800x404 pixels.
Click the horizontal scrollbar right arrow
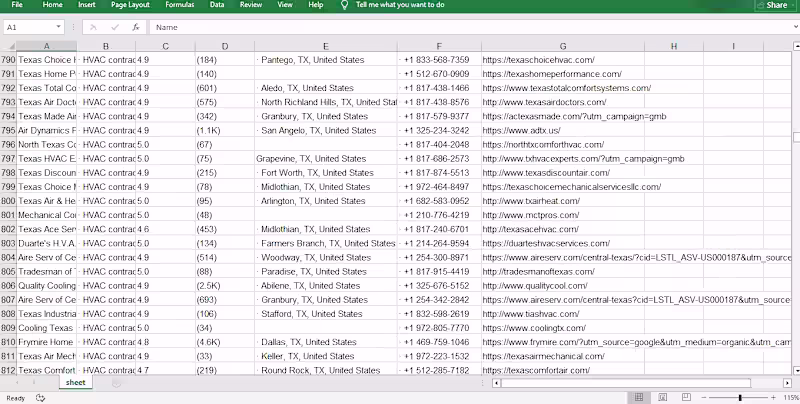point(787,383)
